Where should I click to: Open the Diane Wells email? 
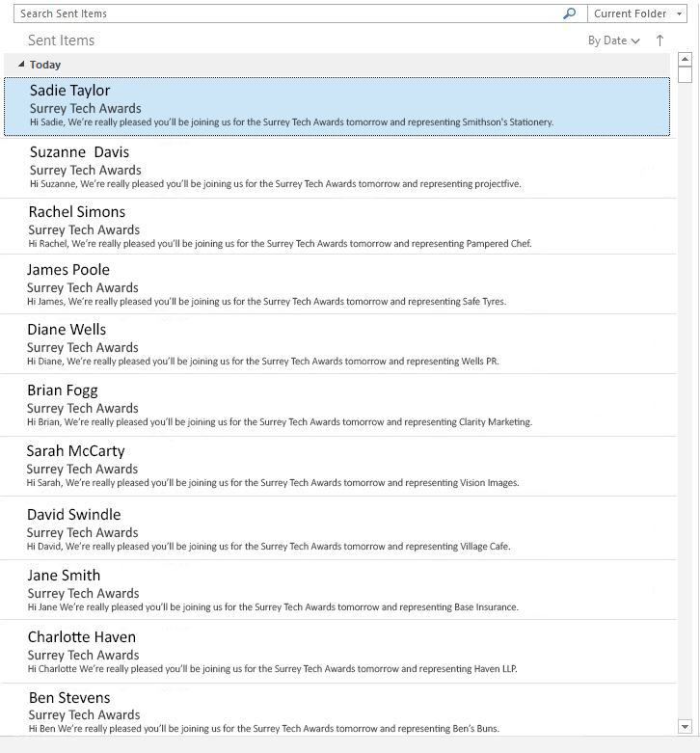click(x=338, y=344)
